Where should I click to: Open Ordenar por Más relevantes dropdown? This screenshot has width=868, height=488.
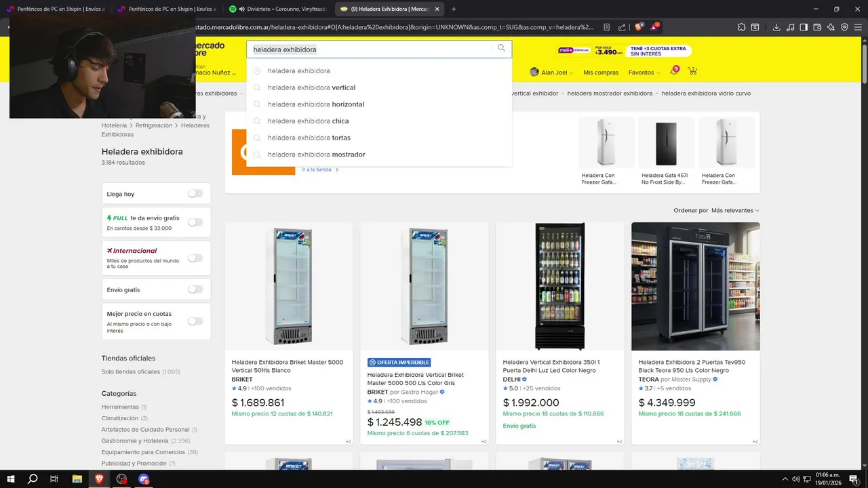click(735, 210)
